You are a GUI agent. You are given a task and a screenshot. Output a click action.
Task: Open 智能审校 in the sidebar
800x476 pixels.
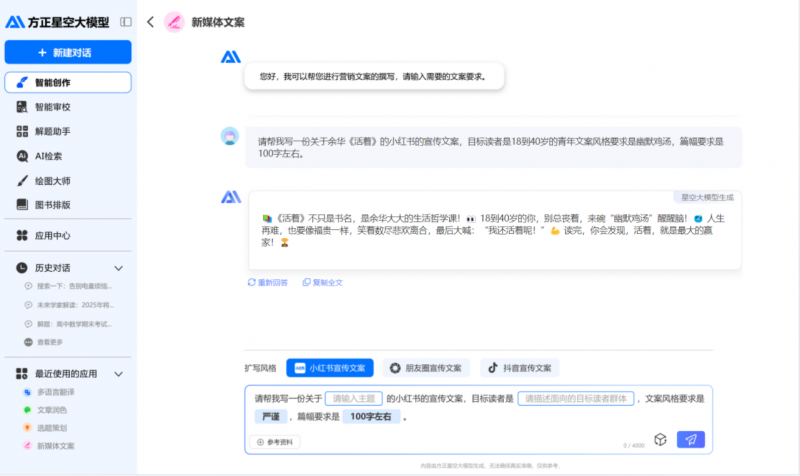click(52, 107)
